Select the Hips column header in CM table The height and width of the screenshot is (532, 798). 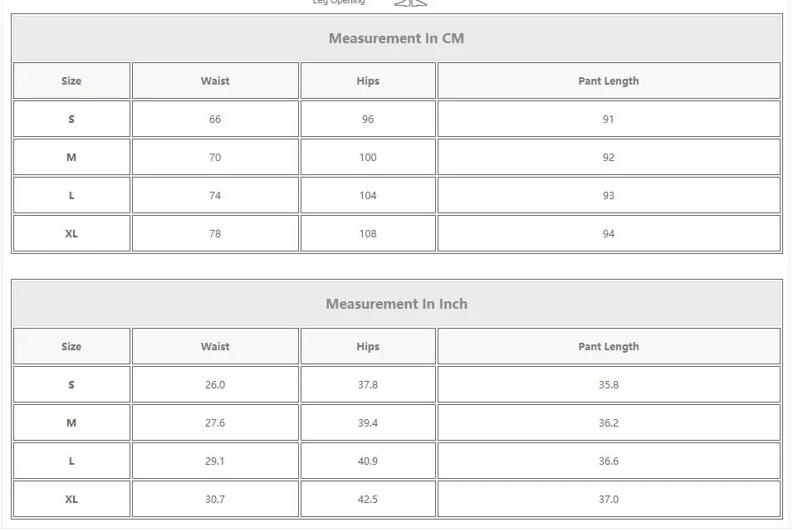coord(368,81)
